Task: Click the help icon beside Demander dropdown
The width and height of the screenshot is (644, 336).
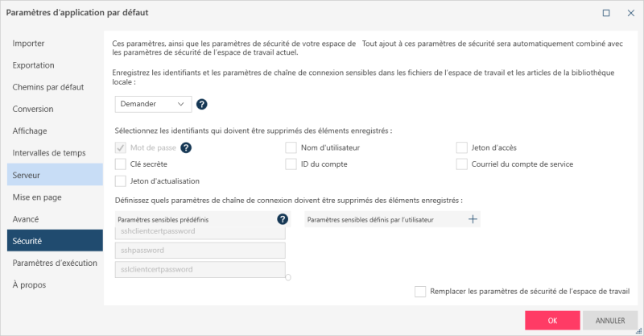Action: [202, 104]
